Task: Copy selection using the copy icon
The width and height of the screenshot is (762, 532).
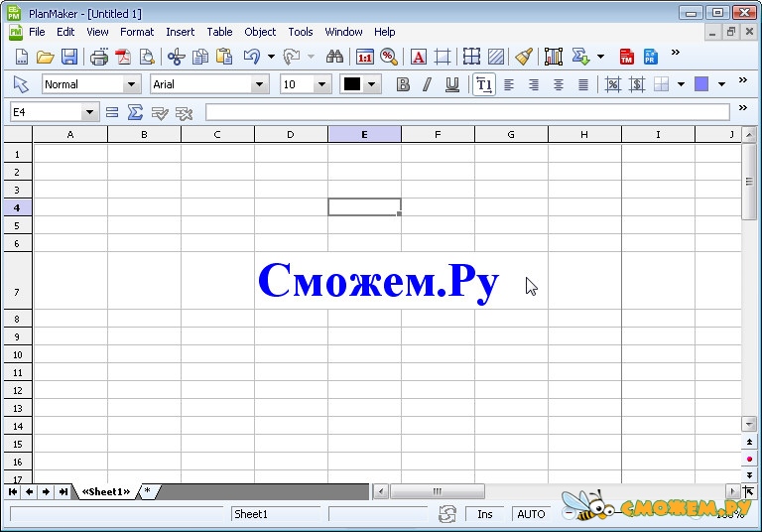Action: (x=199, y=57)
